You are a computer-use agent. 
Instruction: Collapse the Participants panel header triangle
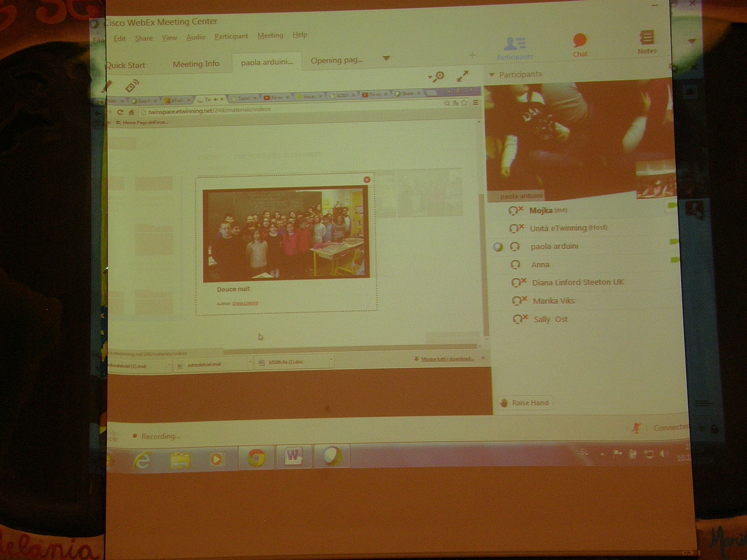492,75
